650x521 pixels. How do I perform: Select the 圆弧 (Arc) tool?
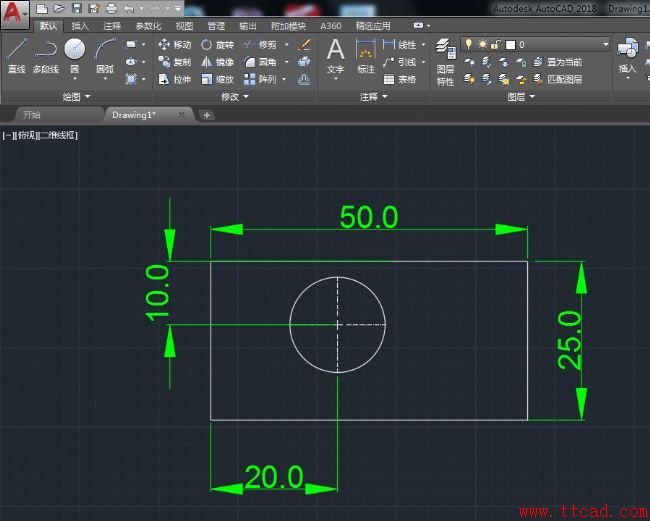tap(105, 55)
